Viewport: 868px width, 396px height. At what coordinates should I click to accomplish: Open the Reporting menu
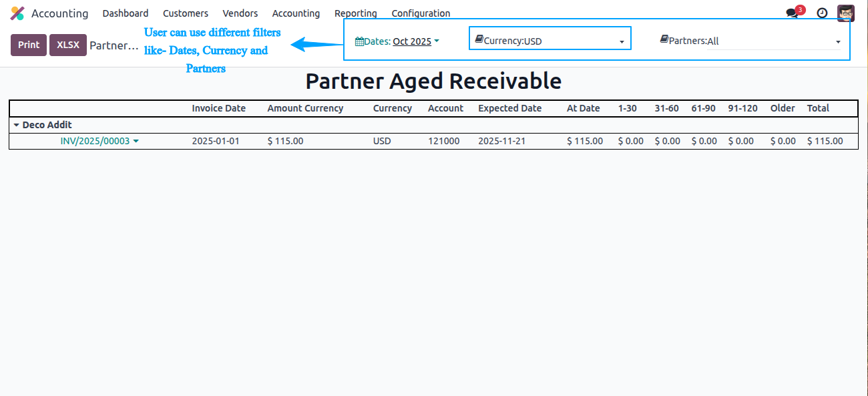[356, 13]
